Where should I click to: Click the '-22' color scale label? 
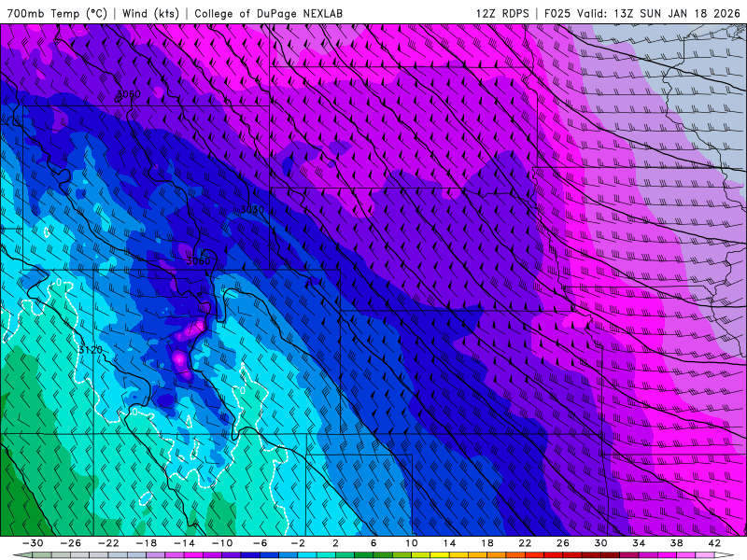click(108, 543)
